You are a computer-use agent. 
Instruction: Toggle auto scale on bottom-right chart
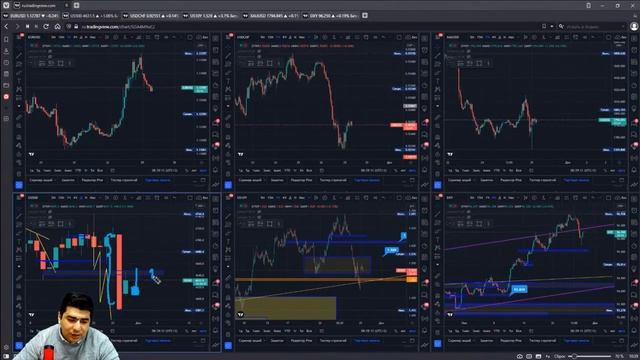621,331
